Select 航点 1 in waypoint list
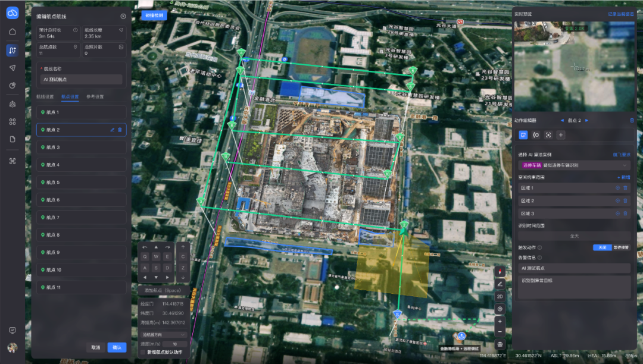 pyautogui.click(x=81, y=112)
